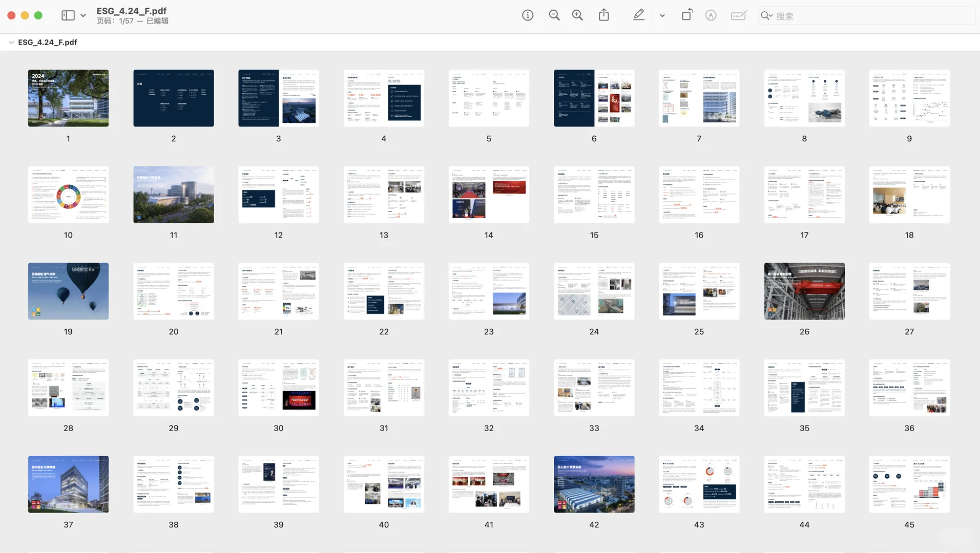The height and width of the screenshot is (553, 980).
Task: Collapse the ESG_4.24_F.pdf thumbnail group
Action: 11,42
